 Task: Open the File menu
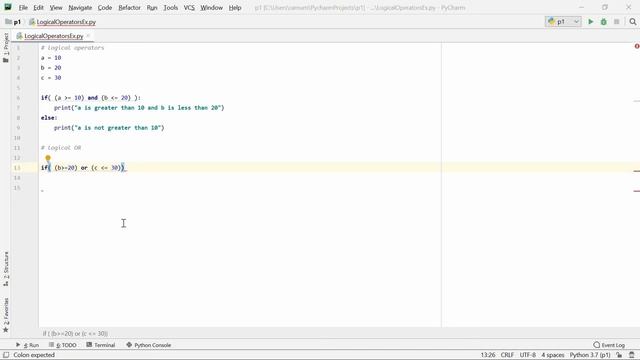pyautogui.click(x=23, y=7)
